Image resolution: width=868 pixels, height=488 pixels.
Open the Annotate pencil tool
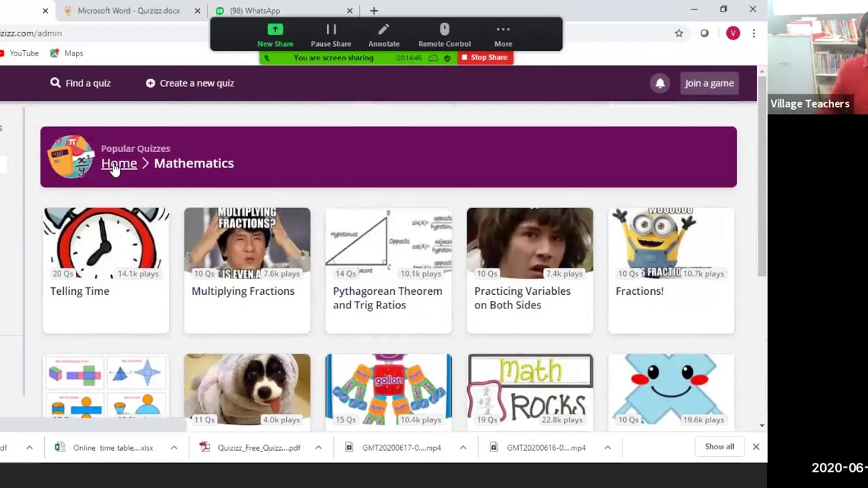tap(384, 29)
